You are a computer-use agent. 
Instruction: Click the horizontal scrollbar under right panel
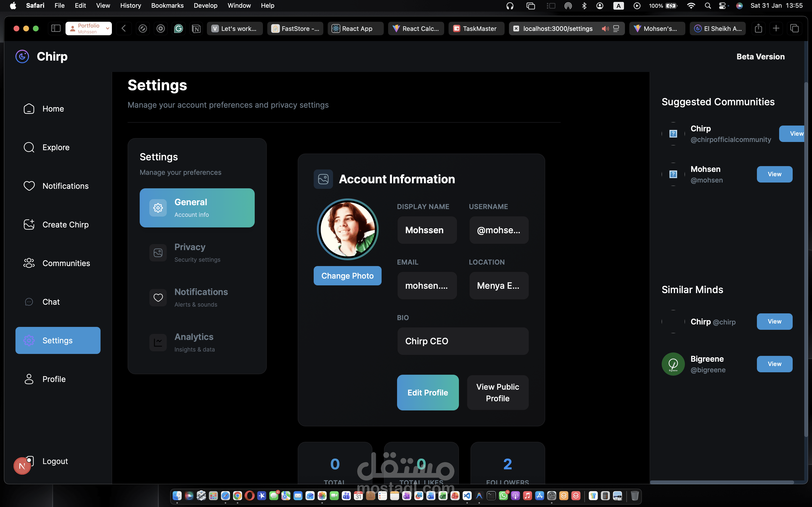(721, 482)
